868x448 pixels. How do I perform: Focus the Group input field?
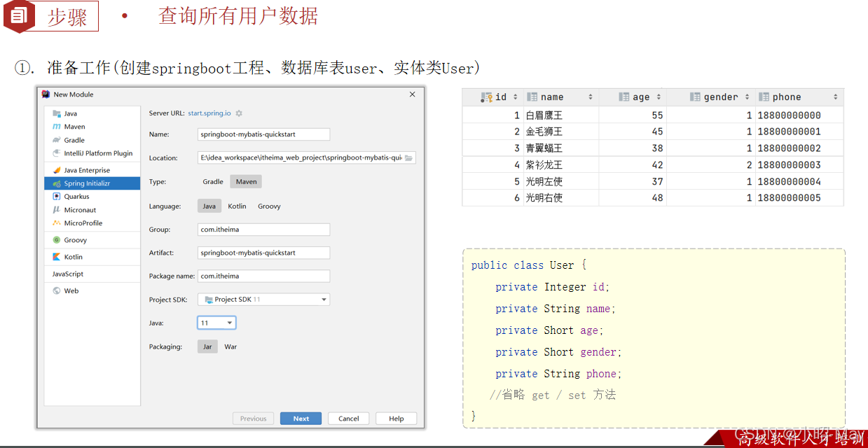263,230
